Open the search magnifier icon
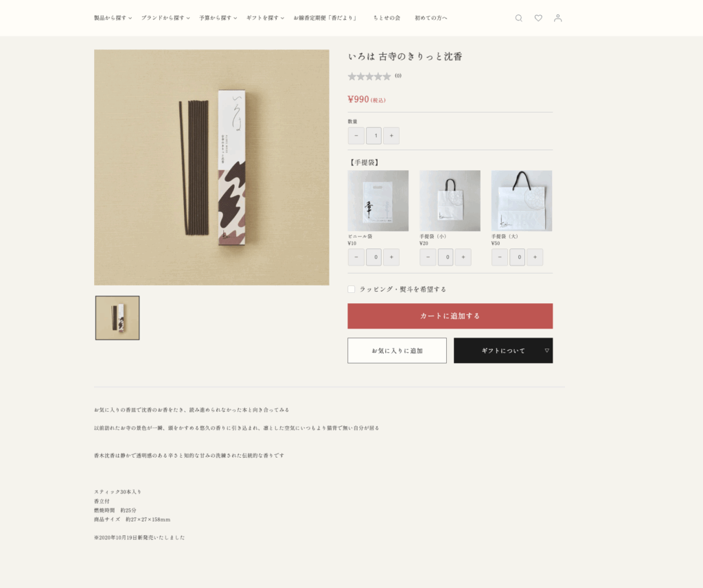This screenshot has height=588, width=703. click(x=518, y=18)
